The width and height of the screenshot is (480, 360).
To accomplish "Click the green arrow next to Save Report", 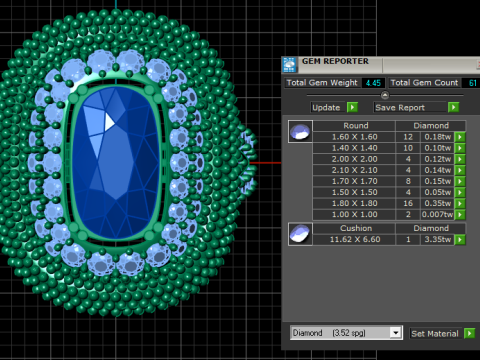I will pyautogui.click(x=453, y=107).
